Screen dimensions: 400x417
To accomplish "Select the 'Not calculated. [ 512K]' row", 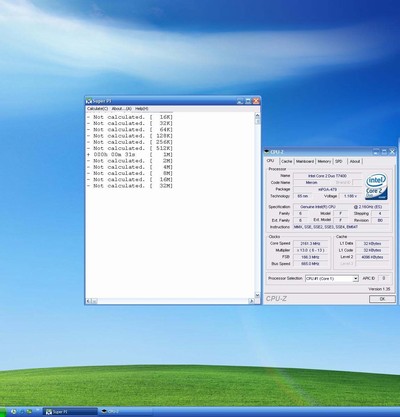I will pos(130,148).
